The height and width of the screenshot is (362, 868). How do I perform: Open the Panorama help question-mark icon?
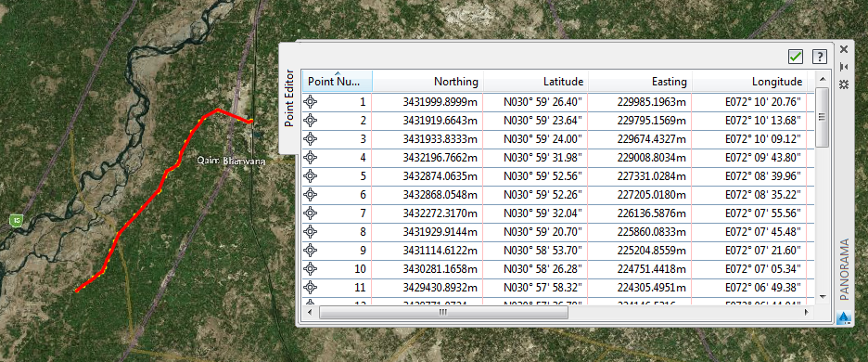[x=819, y=57]
